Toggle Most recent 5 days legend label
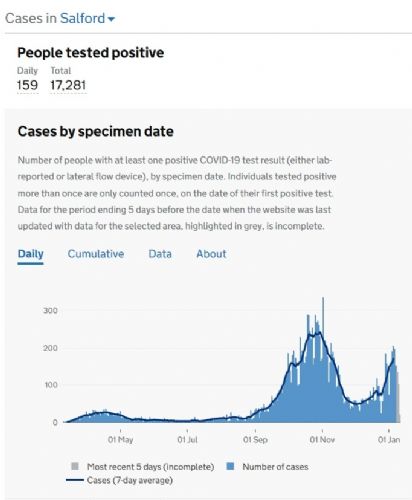 tap(150, 467)
